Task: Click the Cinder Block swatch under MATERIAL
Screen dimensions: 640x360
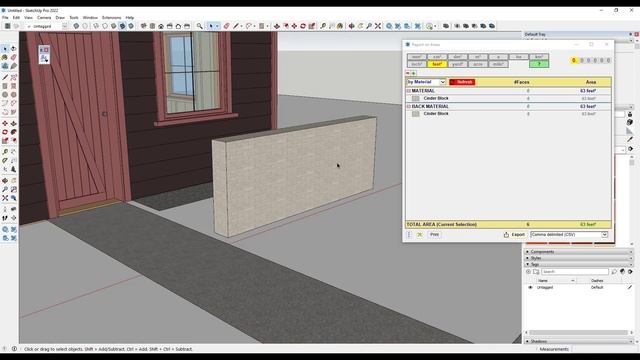Action: pyautogui.click(x=416, y=98)
